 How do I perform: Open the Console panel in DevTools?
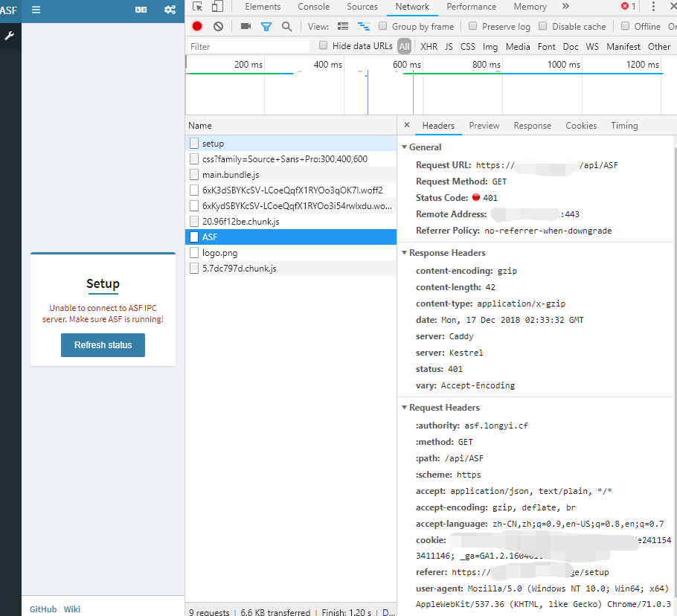[313, 7]
